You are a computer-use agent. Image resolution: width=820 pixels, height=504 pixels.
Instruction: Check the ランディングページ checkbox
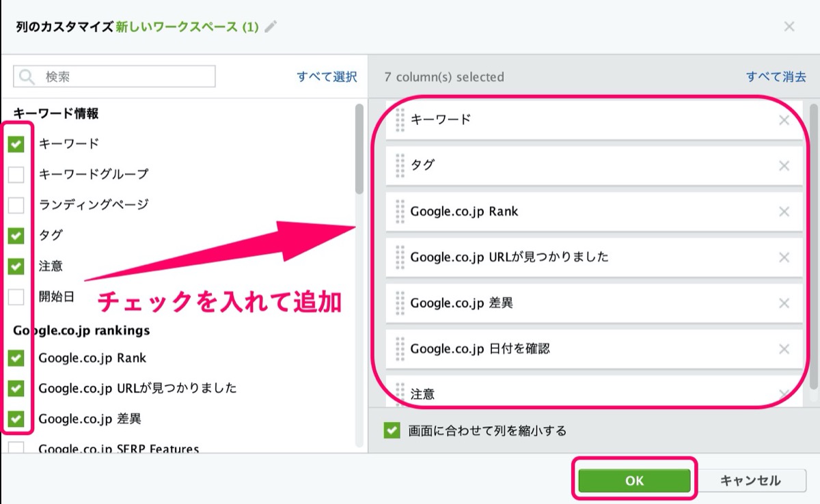[16, 205]
